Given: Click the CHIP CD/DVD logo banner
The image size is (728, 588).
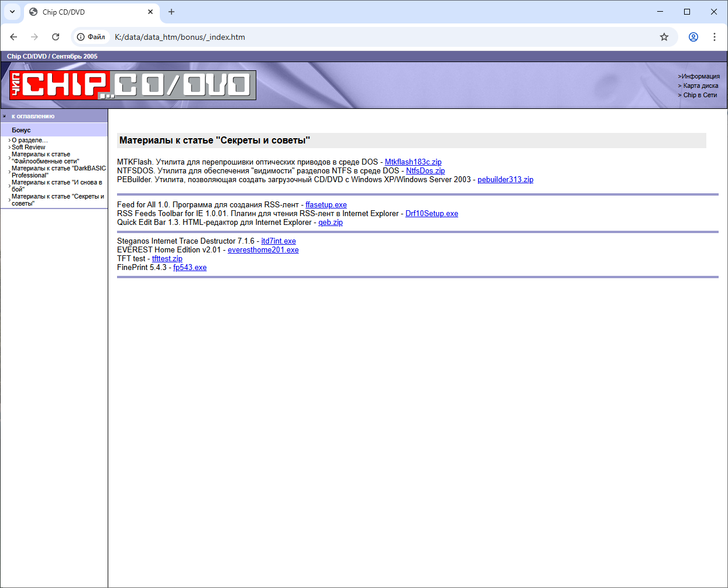Looking at the screenshot, I should 133,85.
